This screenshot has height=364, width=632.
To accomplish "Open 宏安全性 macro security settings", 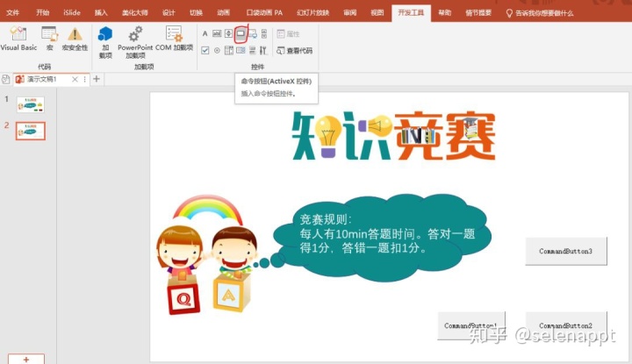I will click(x=75, y=39).
